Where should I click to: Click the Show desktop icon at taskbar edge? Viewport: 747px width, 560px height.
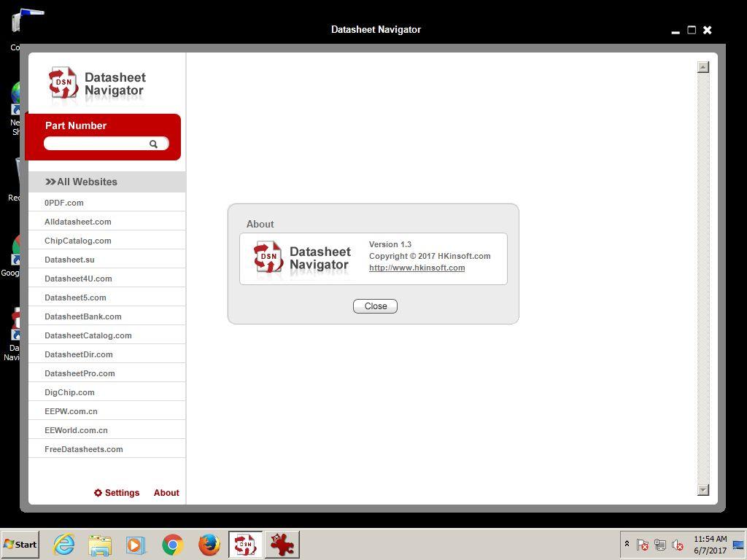point(739,544)
